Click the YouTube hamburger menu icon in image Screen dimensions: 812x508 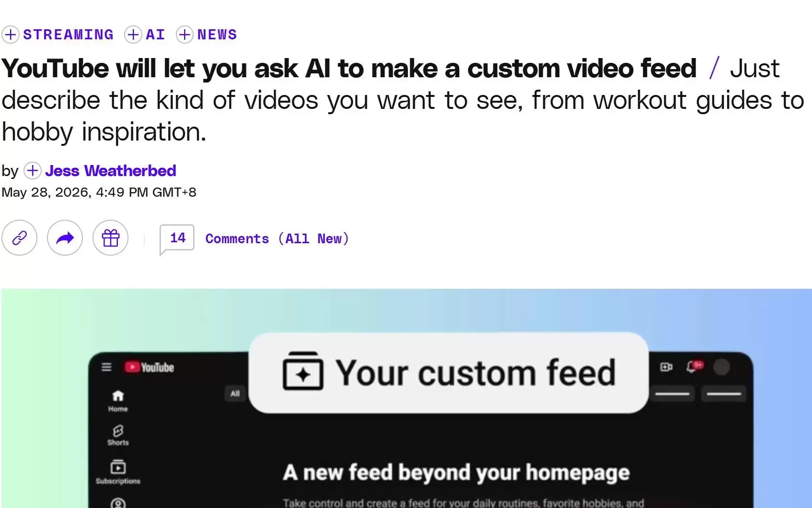tap(106, 367)
